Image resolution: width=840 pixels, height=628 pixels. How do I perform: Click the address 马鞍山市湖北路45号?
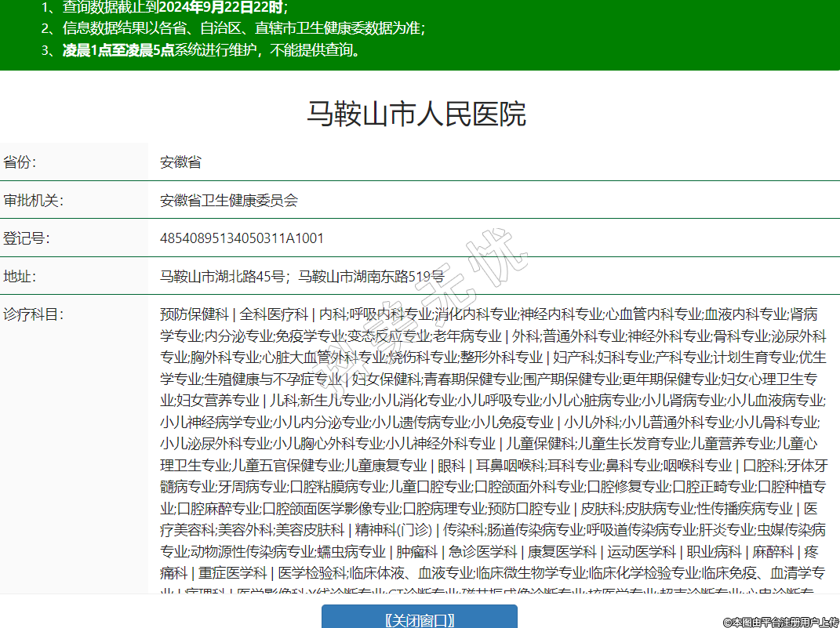coord(222,276)
